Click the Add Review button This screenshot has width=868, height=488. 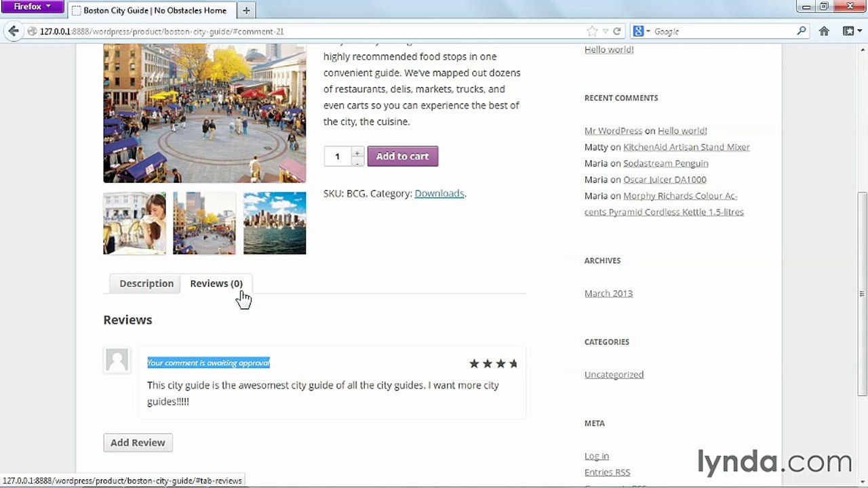coord(138,443)
